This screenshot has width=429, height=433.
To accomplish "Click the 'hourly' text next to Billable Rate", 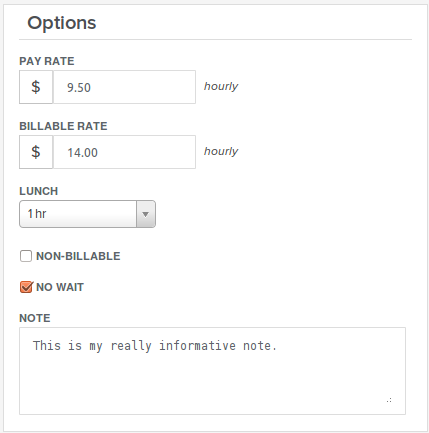I will tap(221, 152).
